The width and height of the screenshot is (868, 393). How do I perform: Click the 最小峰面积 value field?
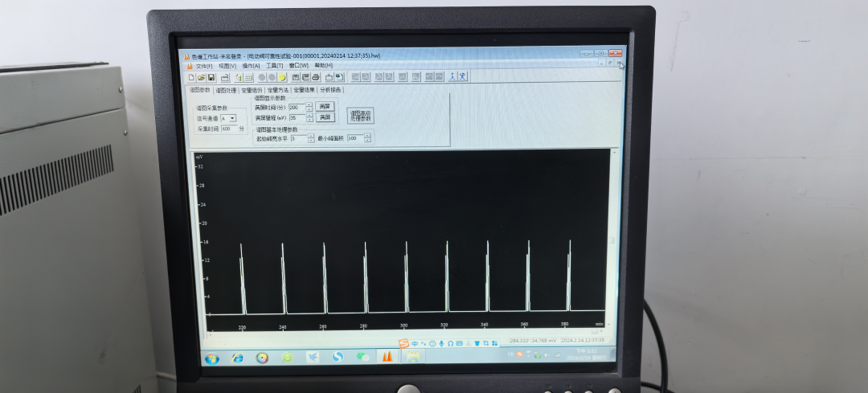click(355, 138)
